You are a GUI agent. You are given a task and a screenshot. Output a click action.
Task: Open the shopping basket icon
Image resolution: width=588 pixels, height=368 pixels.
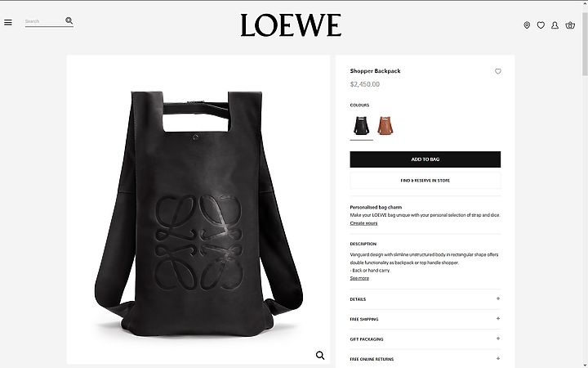coord(570,25)
